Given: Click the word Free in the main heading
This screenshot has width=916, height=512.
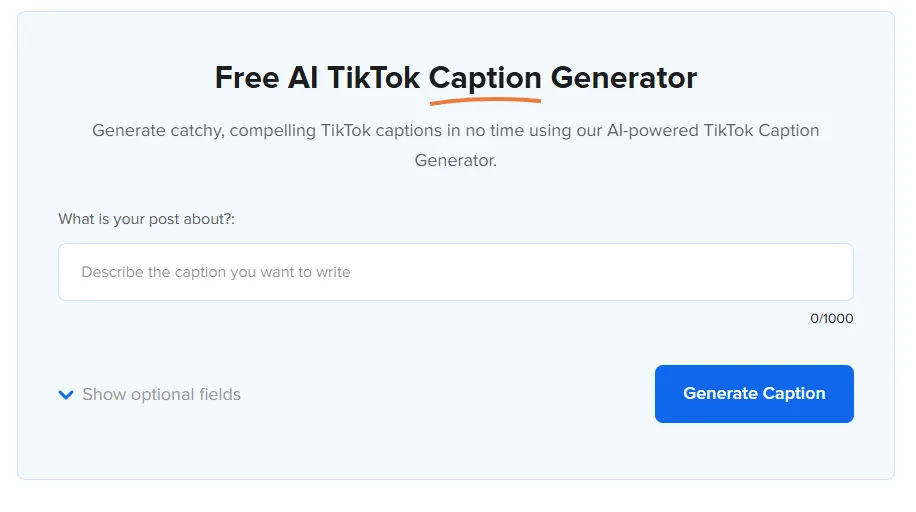Looking at the screenshot, I should coord(247,78).
